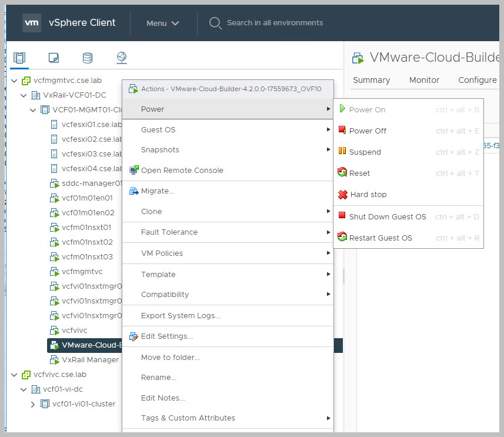Switch to the Monitor tab
The width and height of the screenshot is (504, 437).
pos(424,80)
